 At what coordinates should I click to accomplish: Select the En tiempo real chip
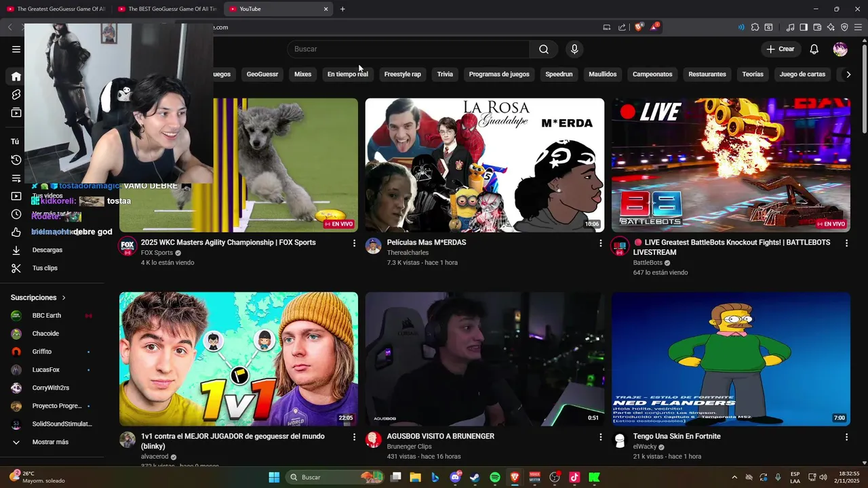click(x=348, y=74)
